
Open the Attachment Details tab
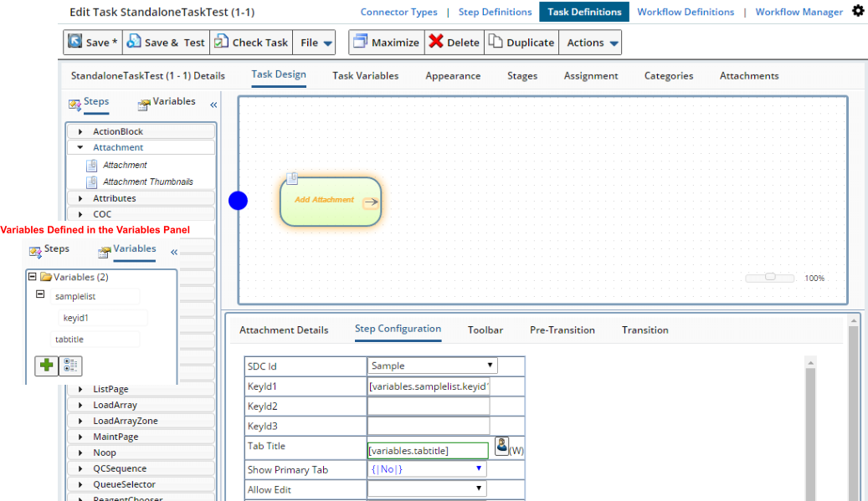pos(284,330)
